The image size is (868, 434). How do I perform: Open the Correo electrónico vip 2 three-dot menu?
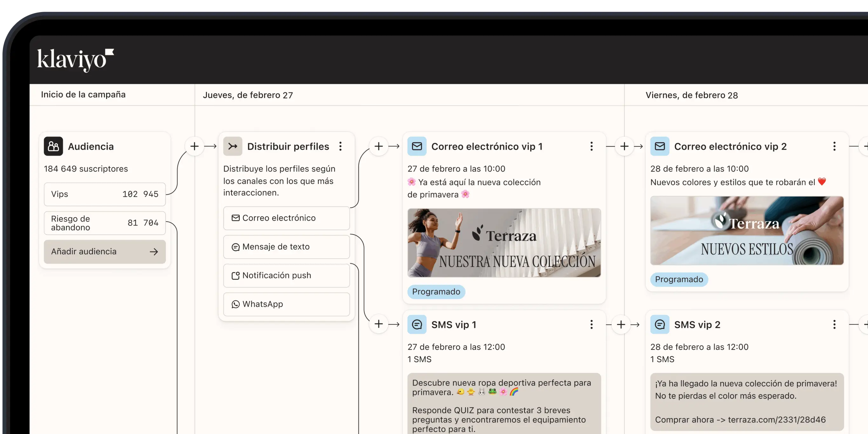point(834,146)
